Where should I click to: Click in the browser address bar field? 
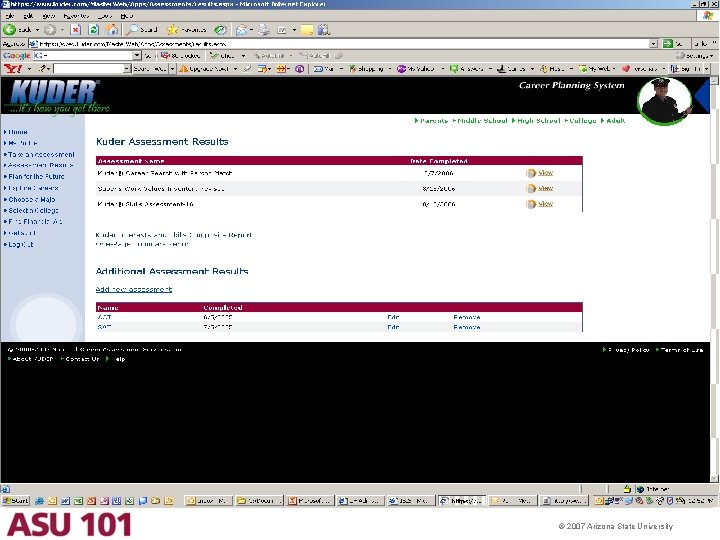(x=343, y=44)
